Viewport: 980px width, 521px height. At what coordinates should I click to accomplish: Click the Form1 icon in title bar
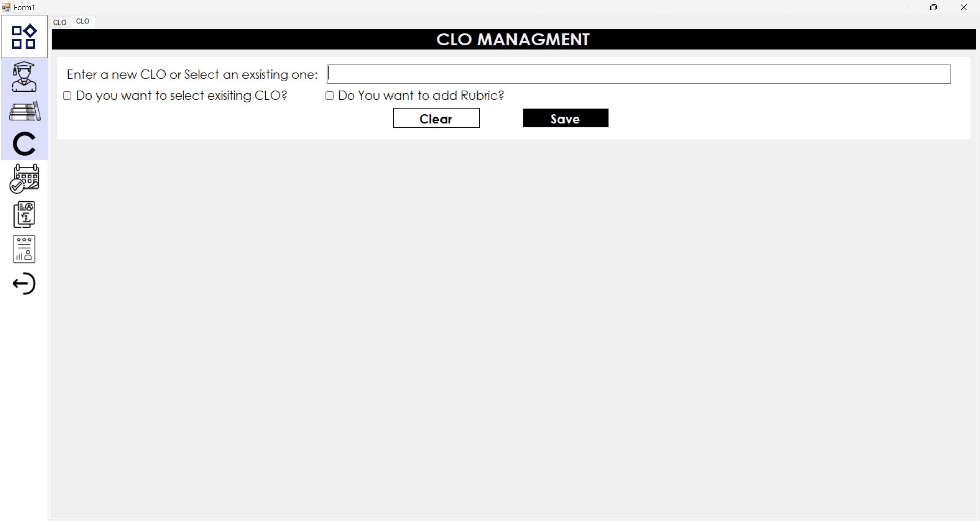click(x=6, y=7)
